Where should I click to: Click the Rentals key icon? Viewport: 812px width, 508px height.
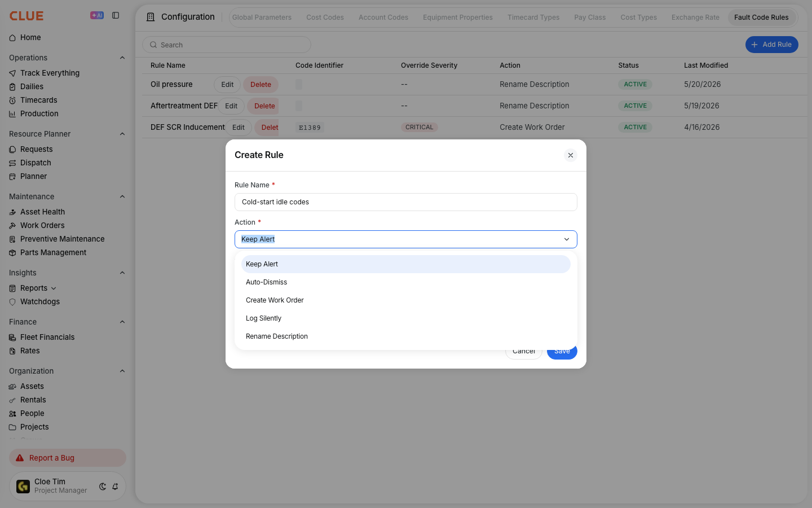point(12,400)
